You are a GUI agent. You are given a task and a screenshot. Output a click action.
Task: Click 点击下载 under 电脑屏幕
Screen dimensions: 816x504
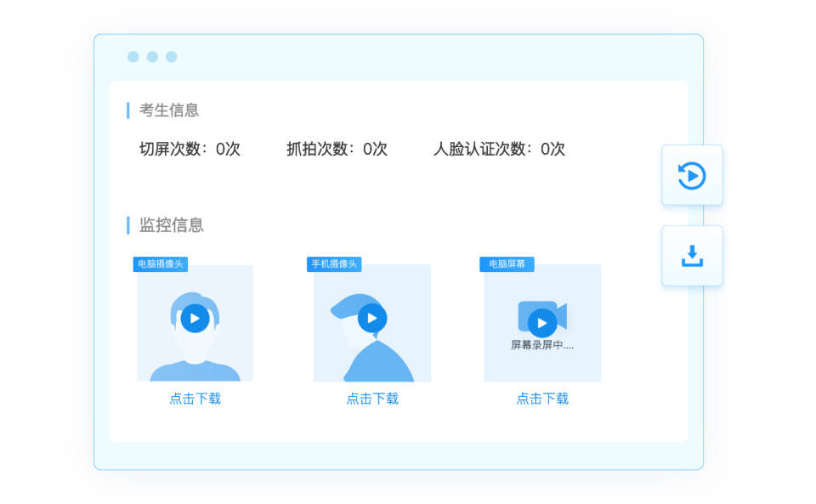[x=542, y=399]
